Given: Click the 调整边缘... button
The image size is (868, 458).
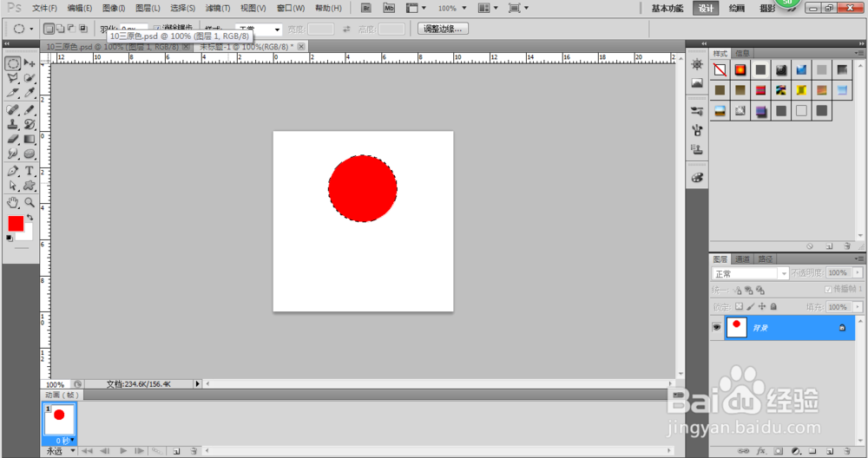Looking at the screenshot, I should click(x=443, y=29).
